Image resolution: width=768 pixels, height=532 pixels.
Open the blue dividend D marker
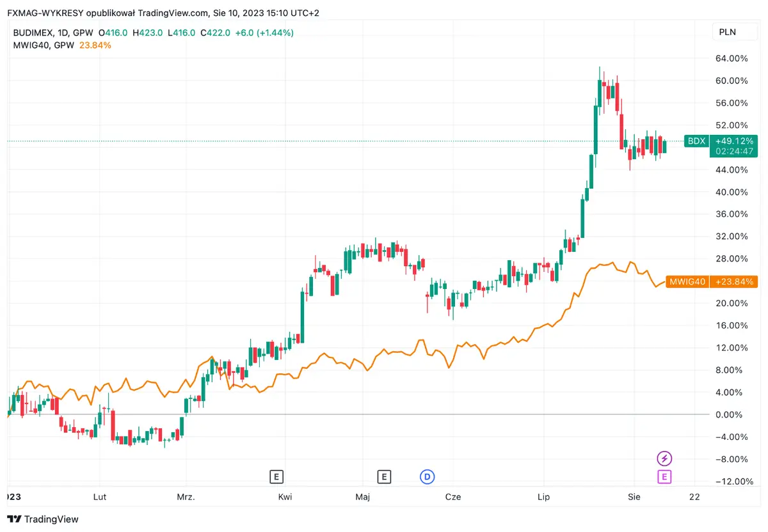point(427,476)
